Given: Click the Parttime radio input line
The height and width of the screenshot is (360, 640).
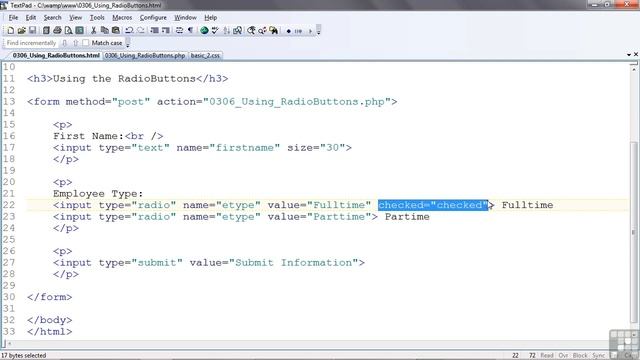Looking at the screenshot, I should [x=241, y=217].
